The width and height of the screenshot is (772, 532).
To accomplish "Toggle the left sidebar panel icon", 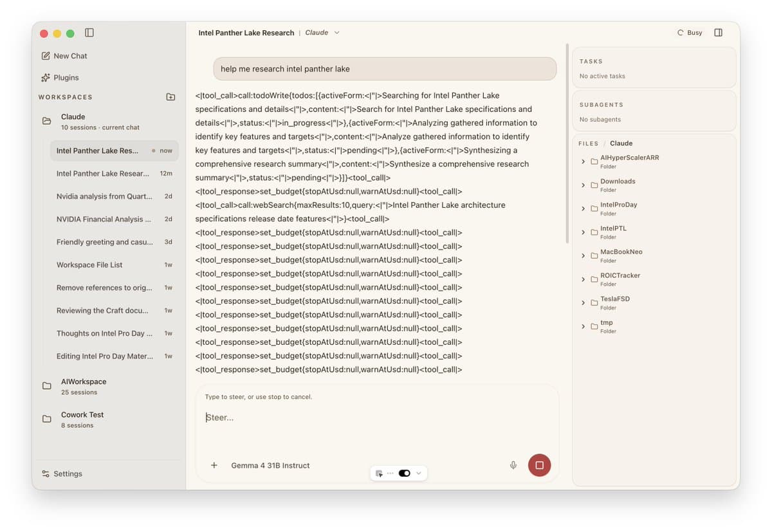I will (89, 33).
